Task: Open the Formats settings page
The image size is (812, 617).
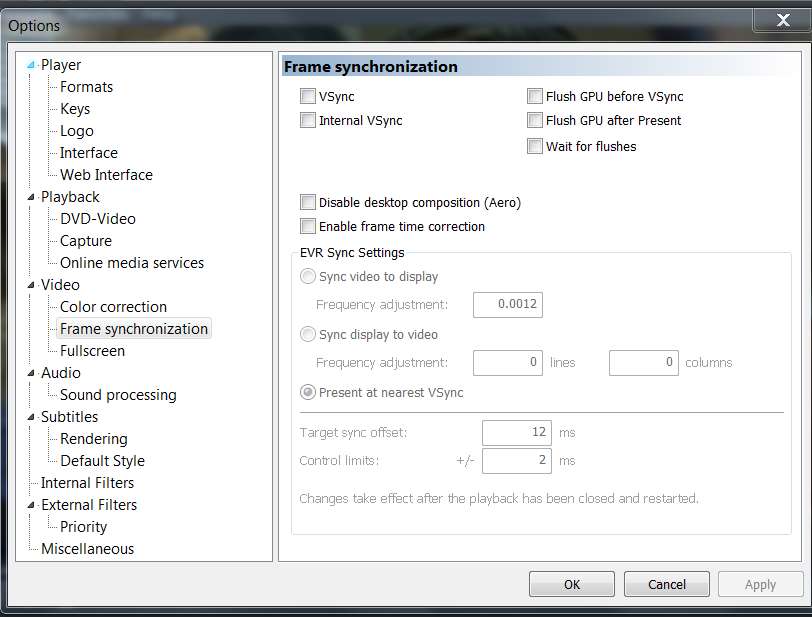Action: click(86, 87)
